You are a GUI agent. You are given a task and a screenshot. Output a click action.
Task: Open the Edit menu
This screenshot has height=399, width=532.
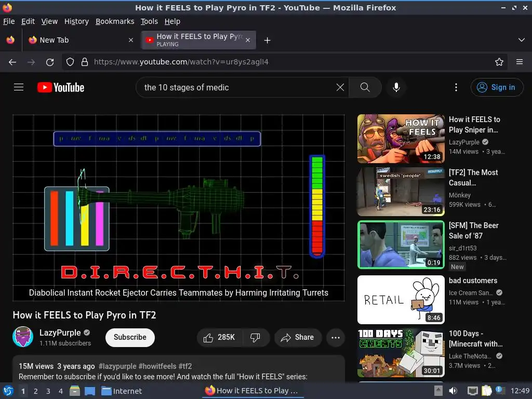click(28, 21)
